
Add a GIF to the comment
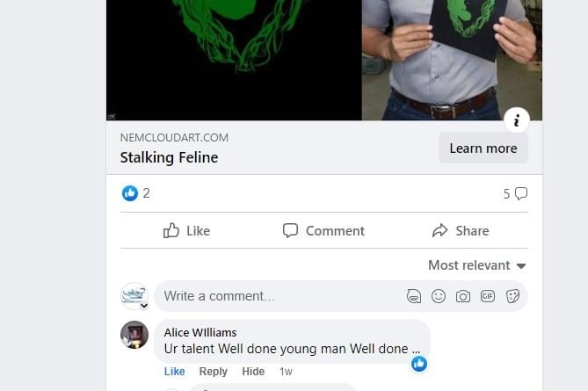coord(488,296)
